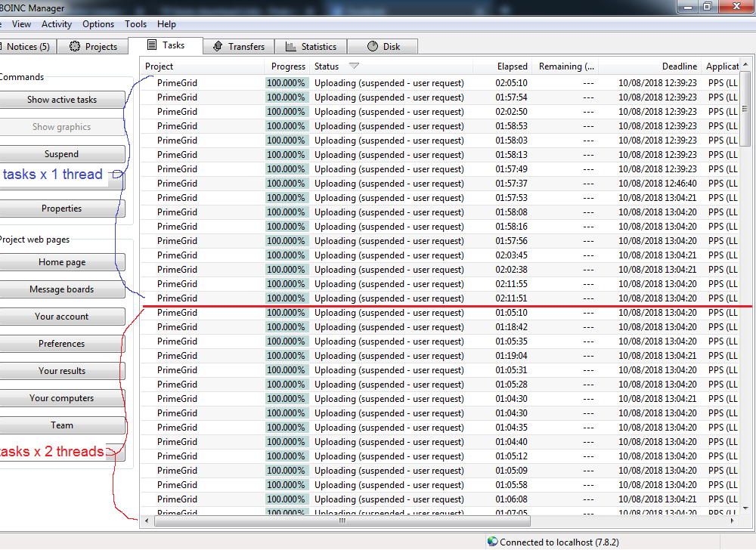Switch to the Notices (5) tab

(28, 47)
